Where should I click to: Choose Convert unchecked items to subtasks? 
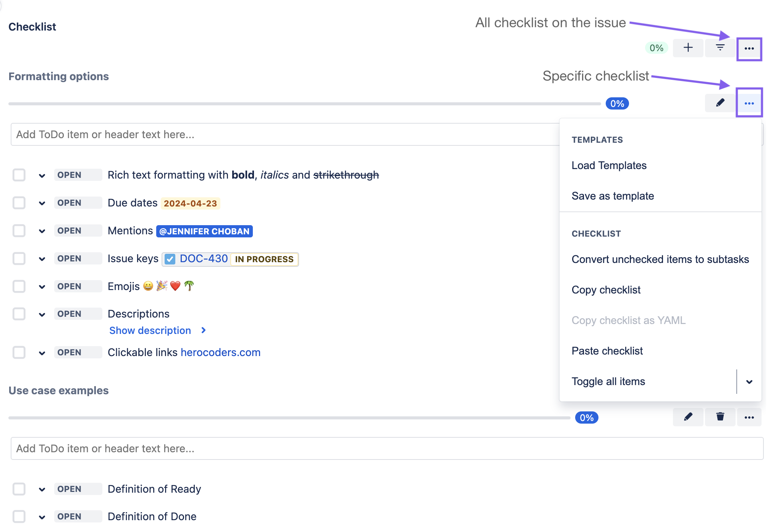pyautogui.click(x=660, y=260)
